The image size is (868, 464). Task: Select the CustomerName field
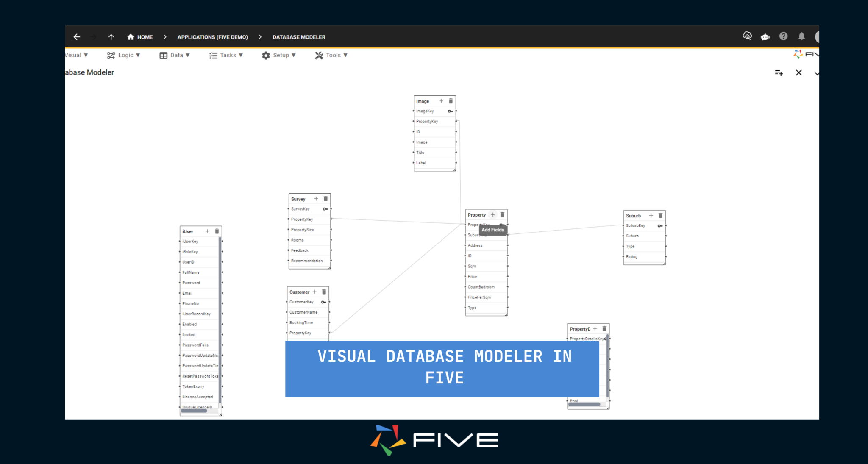(x=308, y=312)
